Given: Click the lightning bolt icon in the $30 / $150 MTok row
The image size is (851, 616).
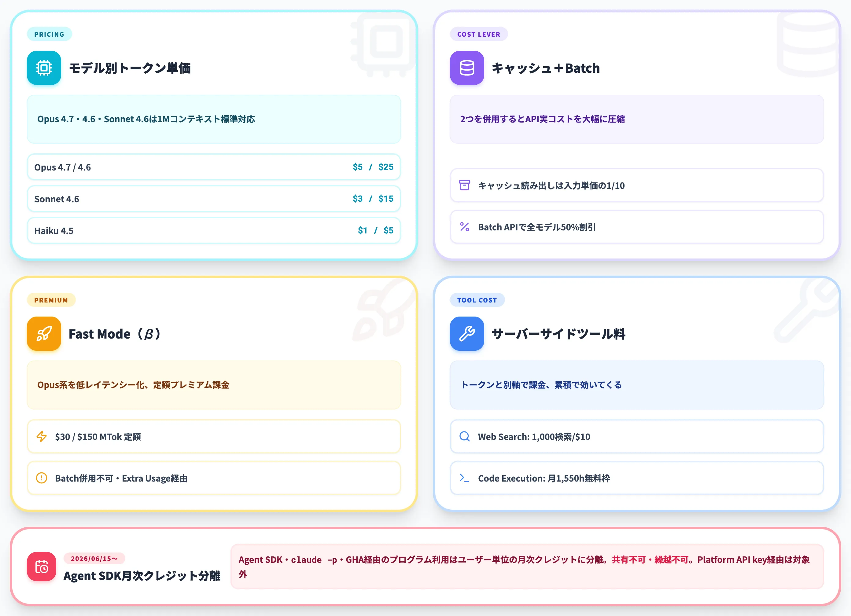Looking at the screenshot, I should [x=42, y=436].
